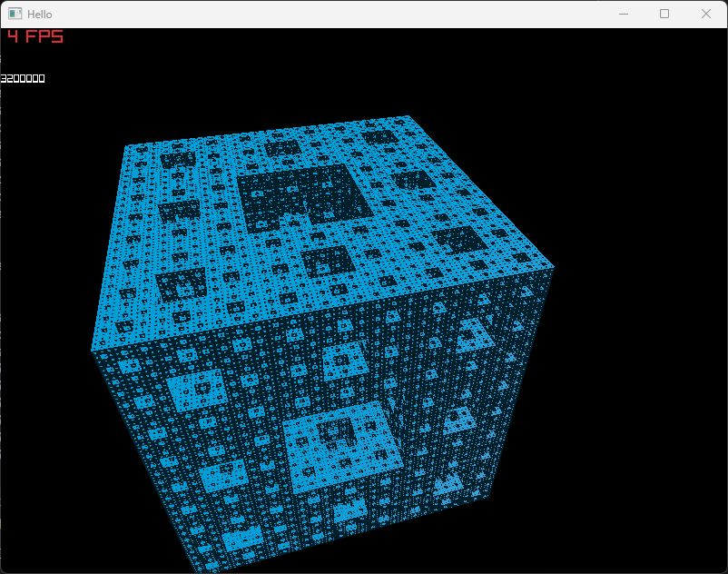Click the "Hello" window title text
This screenshot has width=728, height=574.
pyautogui.click(x=39, y=15)
